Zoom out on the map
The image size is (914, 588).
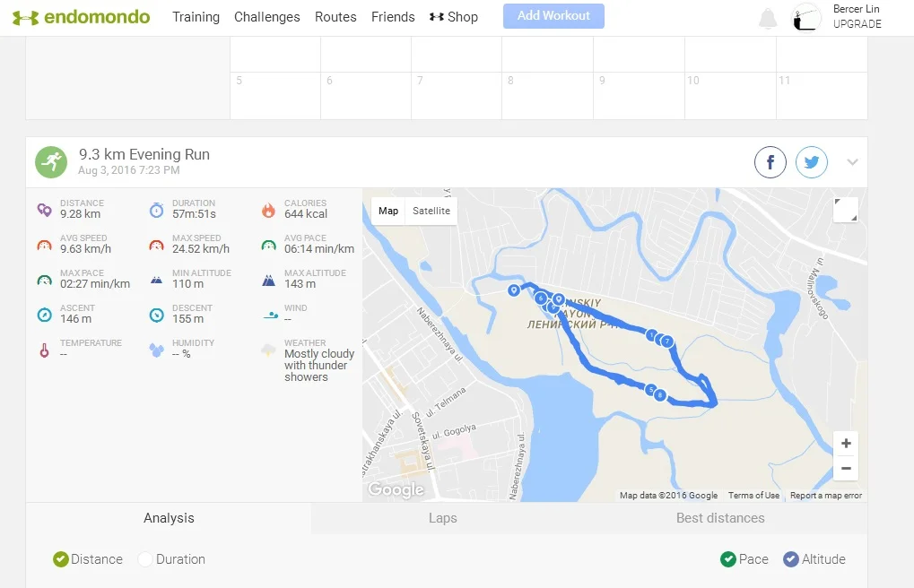click(x=845, y=468)
